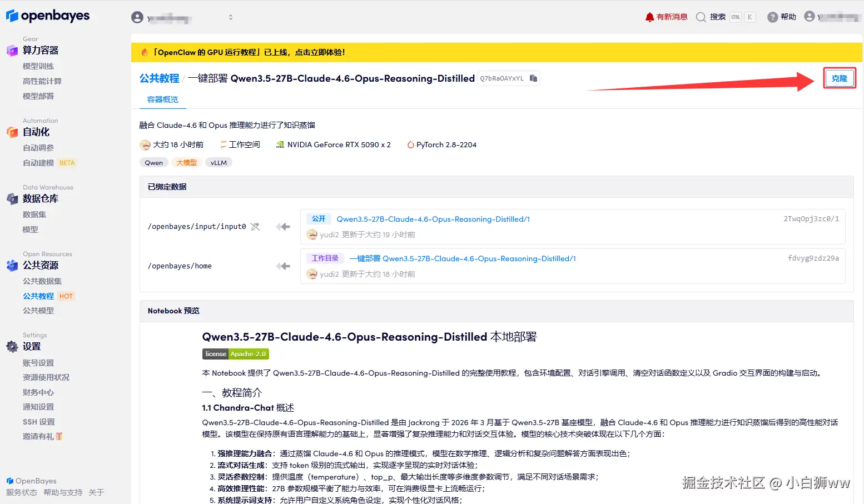Open the 自动化 section icon

pos(12,132)
